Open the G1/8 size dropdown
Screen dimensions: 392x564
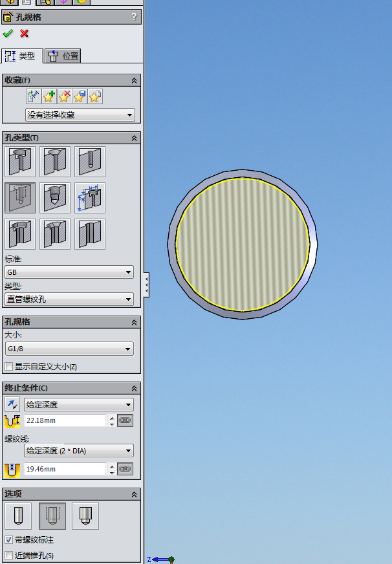(x=69, y=349)
